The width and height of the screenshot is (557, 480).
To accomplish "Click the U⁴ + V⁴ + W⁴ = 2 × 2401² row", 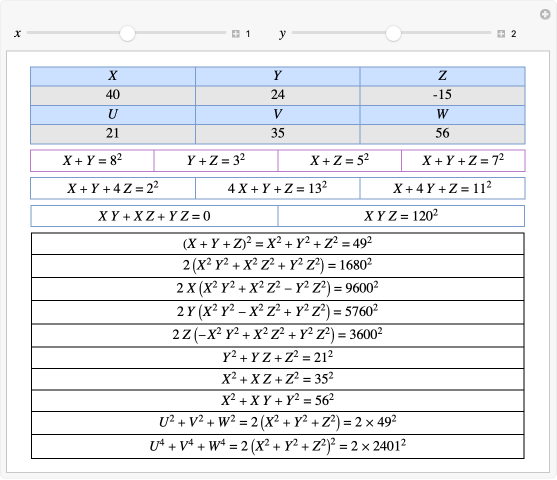I will [277, 446].
